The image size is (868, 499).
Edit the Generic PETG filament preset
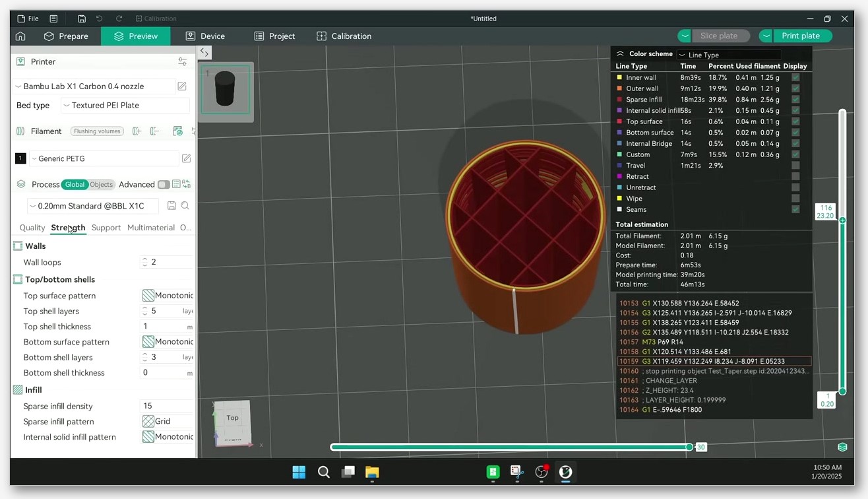[187, 158]
